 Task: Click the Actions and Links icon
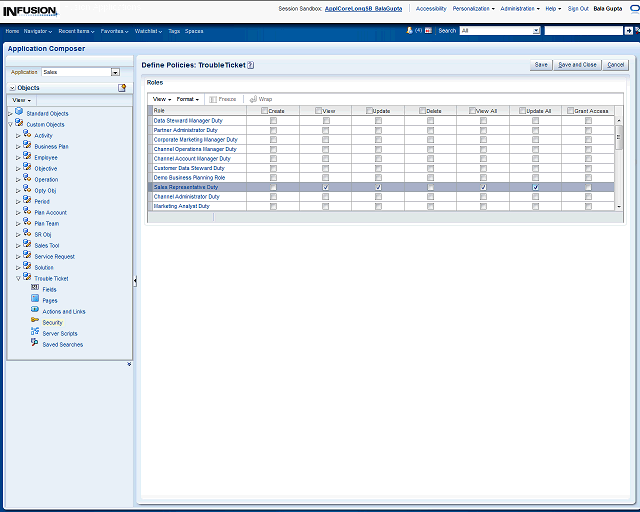34,311
